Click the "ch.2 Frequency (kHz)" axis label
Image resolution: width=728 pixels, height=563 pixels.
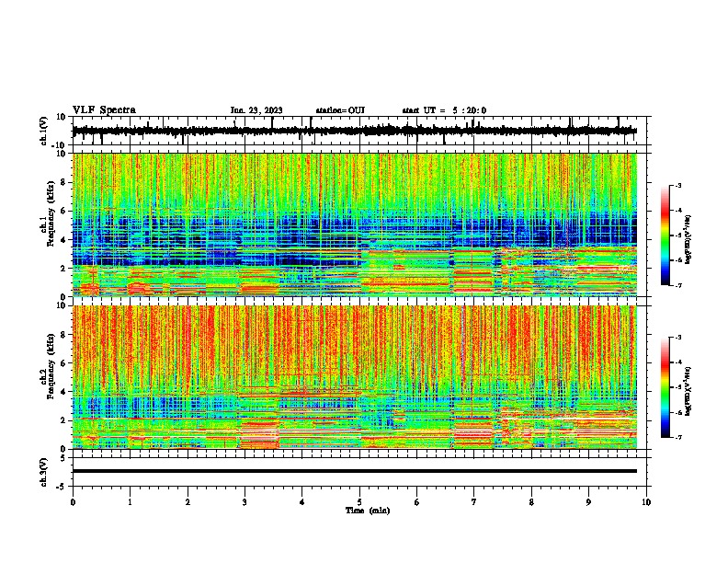[x=48, y=366]
